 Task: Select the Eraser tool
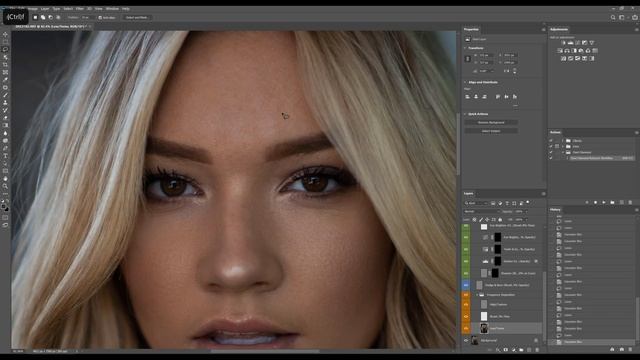pyautogui.click(x=5, y=118)
